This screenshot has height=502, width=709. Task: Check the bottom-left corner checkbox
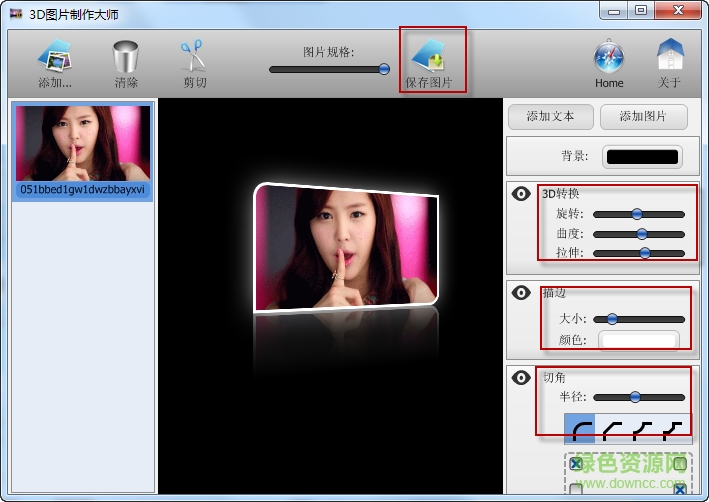click(x=576, y=489)
